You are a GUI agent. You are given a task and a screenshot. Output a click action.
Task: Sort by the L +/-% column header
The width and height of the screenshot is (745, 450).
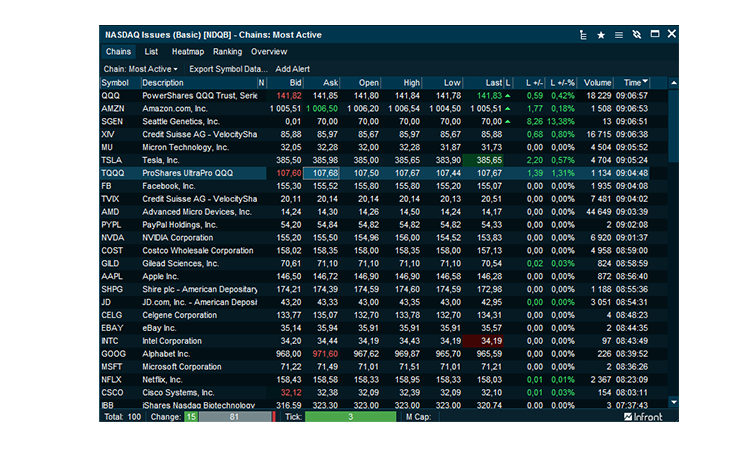[x=561, y=83]
